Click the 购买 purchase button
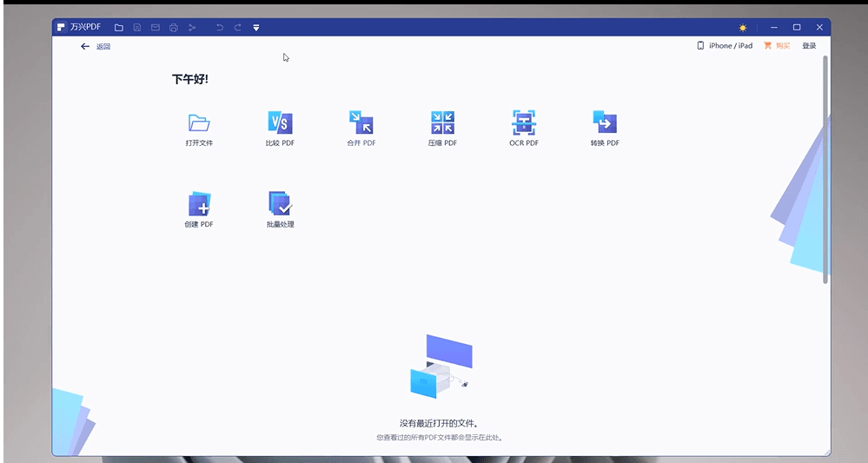 [777, 46]
